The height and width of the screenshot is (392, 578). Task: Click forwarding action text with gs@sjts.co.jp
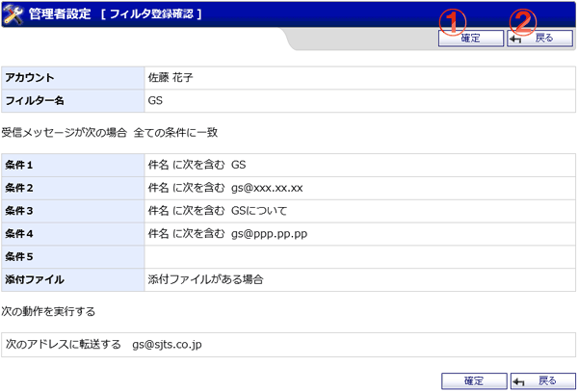click(104, 345)
